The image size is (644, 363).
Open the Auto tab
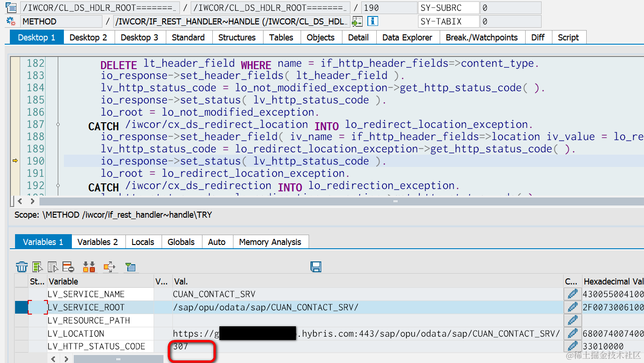[217, 242]
